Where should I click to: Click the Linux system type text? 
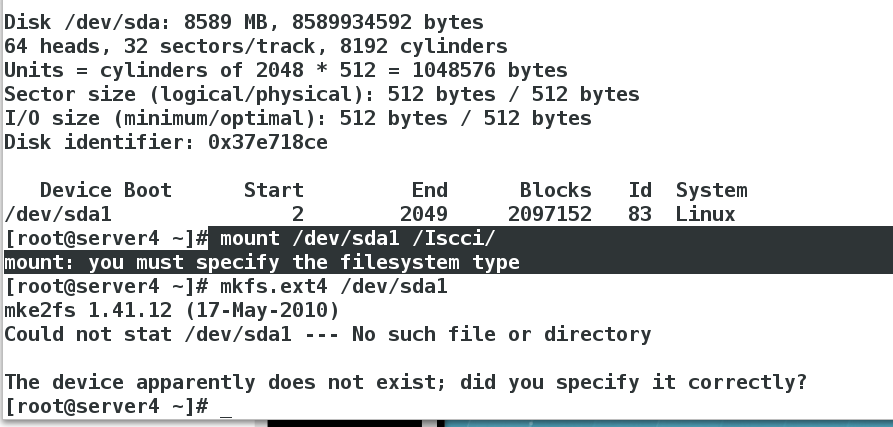pos(706,215)
